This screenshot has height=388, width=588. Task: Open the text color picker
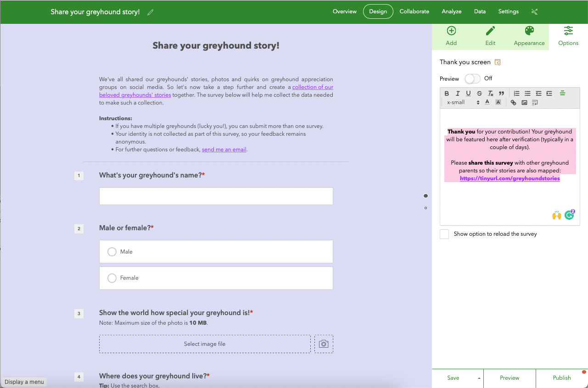tap(487, 103)
